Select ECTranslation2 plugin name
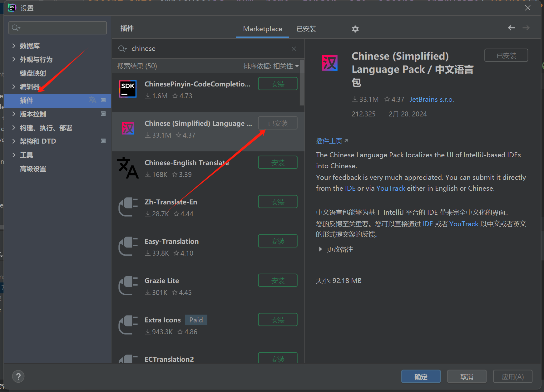The image size is (544, 392). [169, 359]
